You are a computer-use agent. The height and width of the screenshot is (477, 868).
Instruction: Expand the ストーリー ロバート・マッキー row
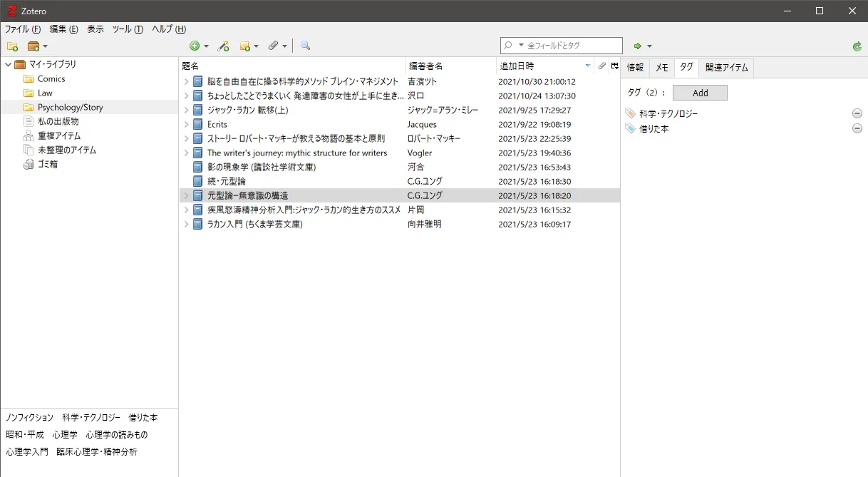tap(186, 138)
